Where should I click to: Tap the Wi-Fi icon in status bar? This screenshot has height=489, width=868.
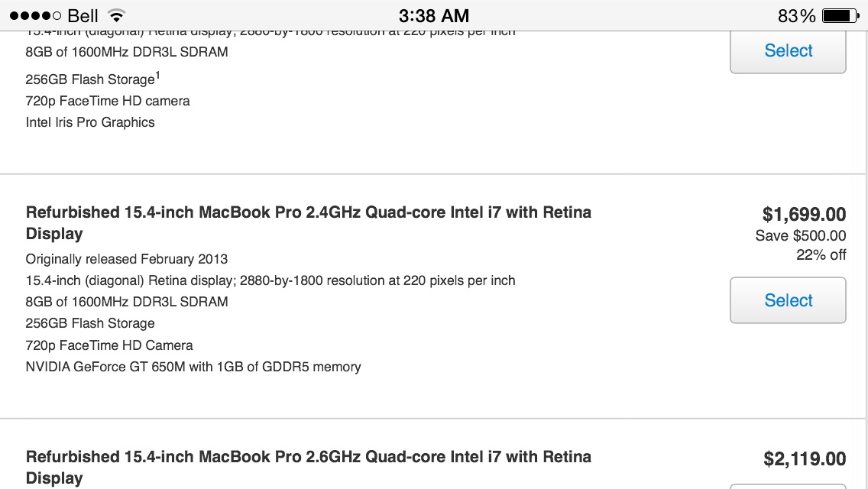116,15
